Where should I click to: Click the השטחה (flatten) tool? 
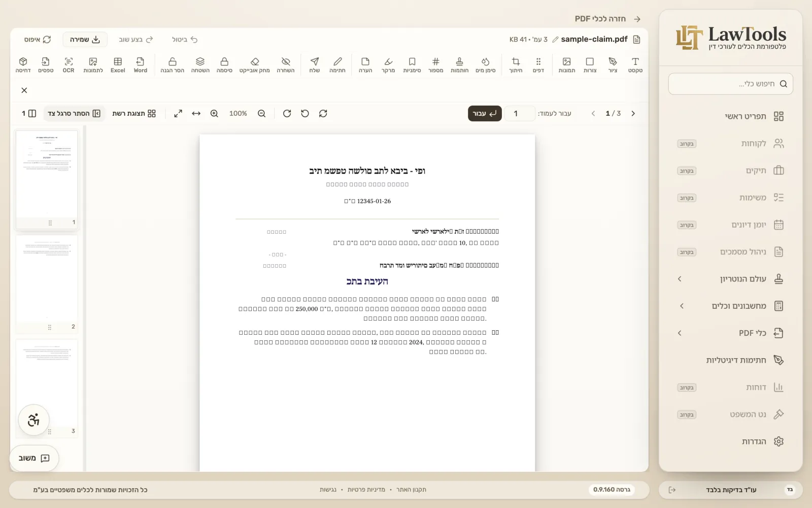(200, 65)
